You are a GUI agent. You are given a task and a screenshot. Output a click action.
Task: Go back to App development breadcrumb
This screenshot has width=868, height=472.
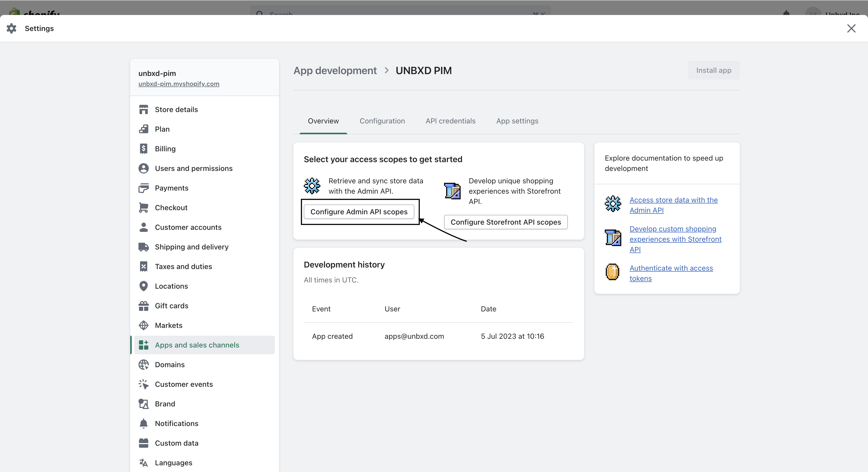(335, 70)
